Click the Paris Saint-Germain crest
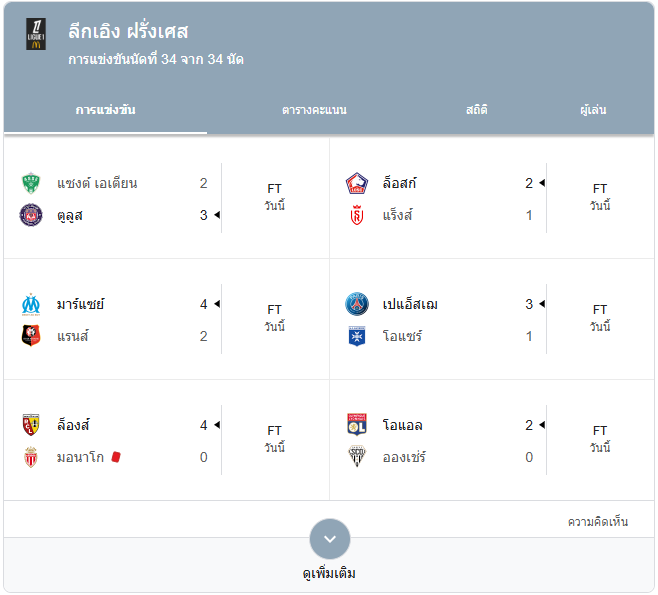 (x=357, y=304)
